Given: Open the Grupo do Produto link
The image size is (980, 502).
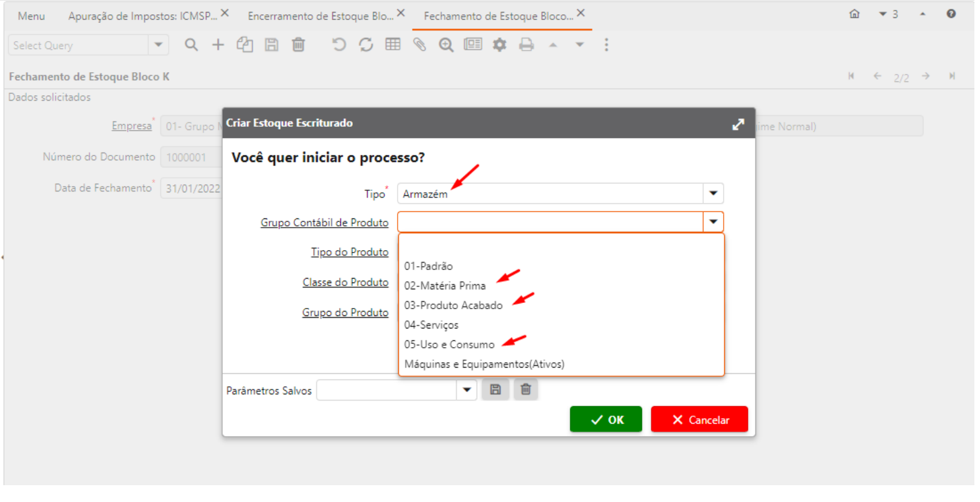Looking at the screenshot, I should click(x=345, y=312).
